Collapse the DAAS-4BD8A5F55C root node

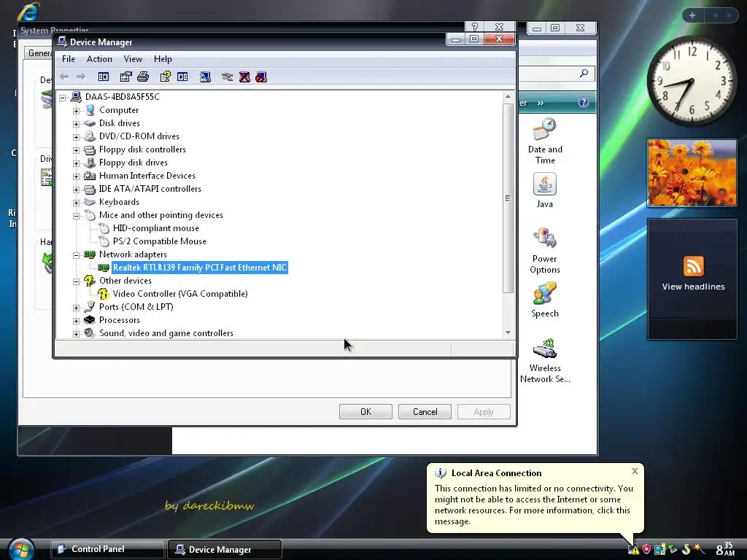pyautogui.click(x=63, y=98)
